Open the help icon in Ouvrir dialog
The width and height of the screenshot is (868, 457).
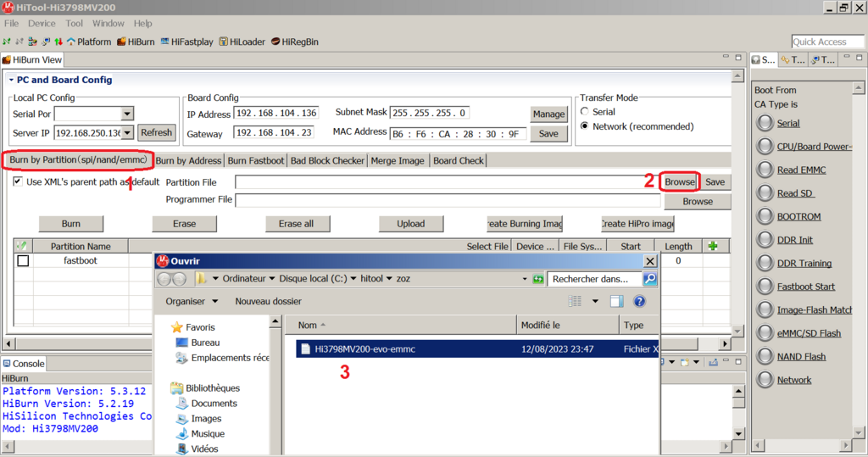(x=639, y=301)
